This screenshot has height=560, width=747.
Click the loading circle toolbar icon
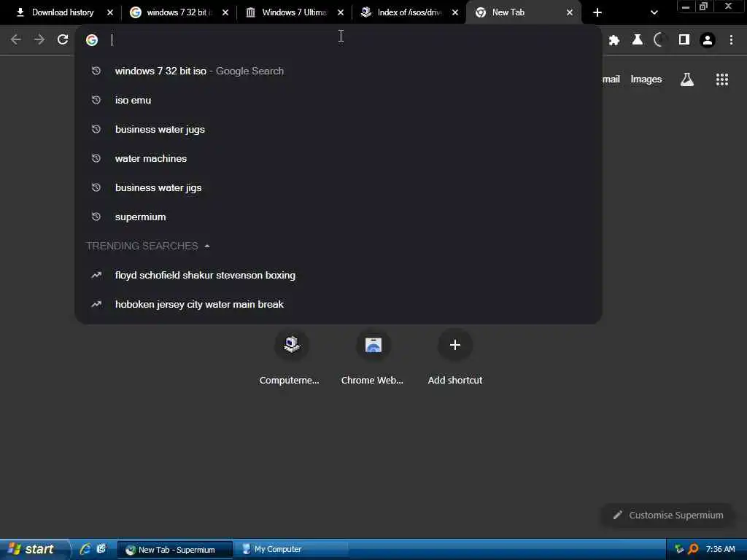659,40
